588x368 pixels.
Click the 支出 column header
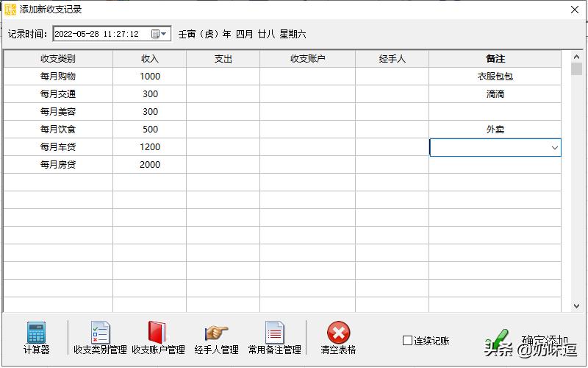(x=223, y=59)
